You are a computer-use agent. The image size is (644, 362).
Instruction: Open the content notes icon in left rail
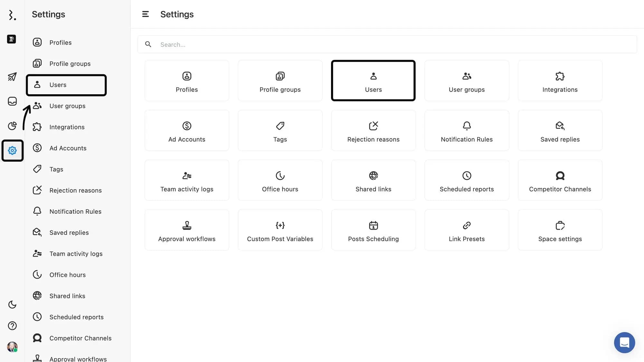[12, 39]
